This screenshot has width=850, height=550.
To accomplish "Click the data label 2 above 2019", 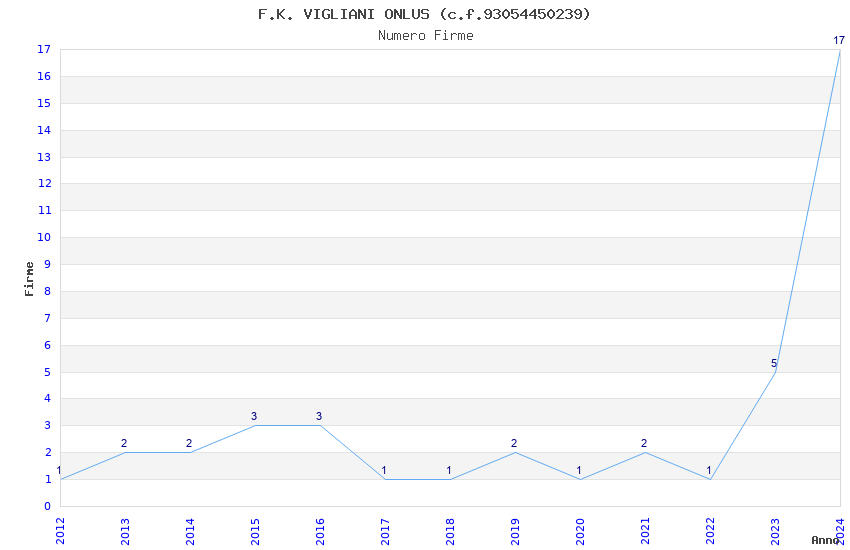I will (x=514, y=443).
